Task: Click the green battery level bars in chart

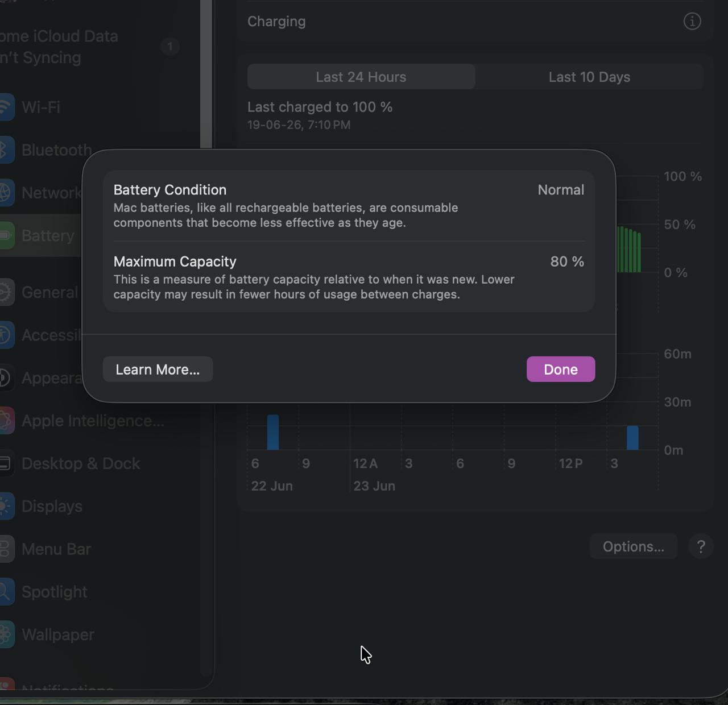Action: point(629,250)
